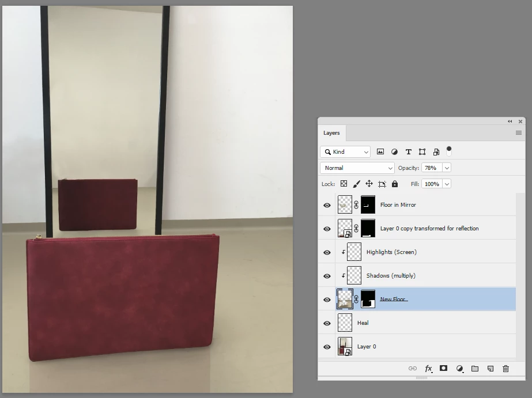Click the Fill 100% field
Image resolution: width=532 pixels, height=398 pixels.
pyautogui.click(x=432, y=184)
